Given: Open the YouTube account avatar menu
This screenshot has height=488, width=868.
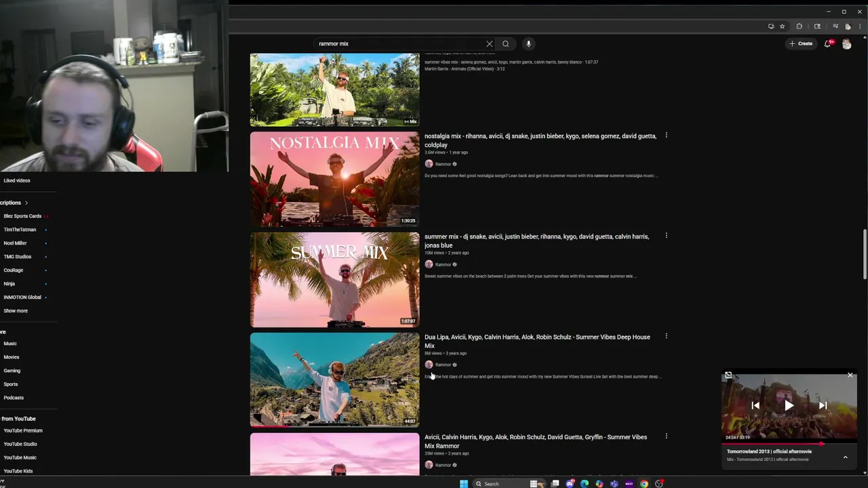Looking at the screenshot, I should [846, 44].
